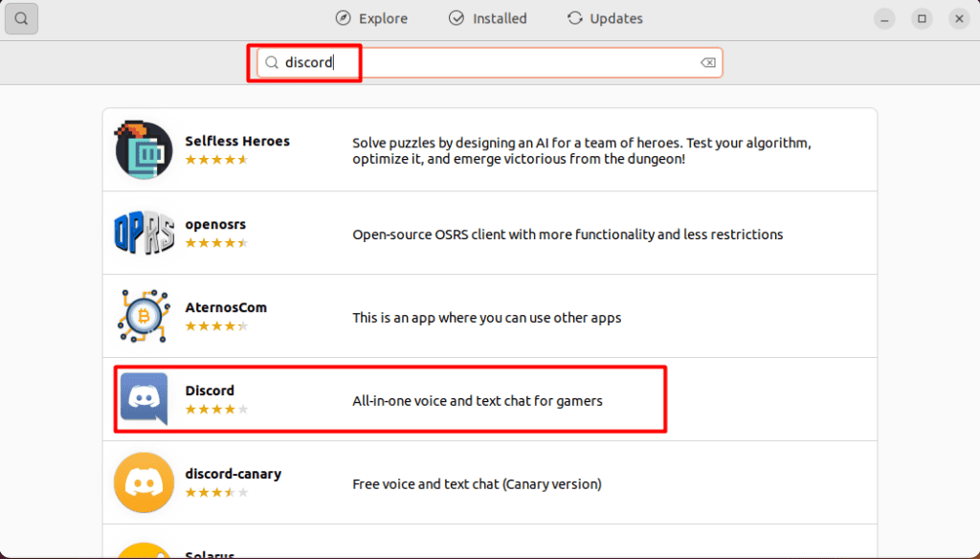This screenshot has width=980, height=559.
Task: Click into the discord search field
Action: tap(489, 62)
